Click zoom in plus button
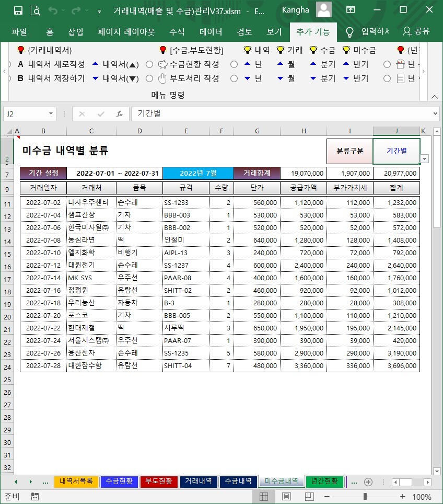 403,497
